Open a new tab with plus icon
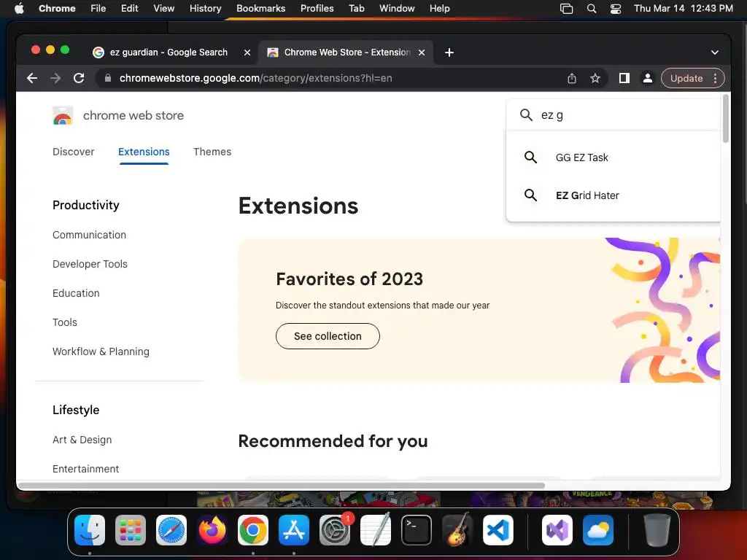Screen dimensions: 747x560 (449, 52)
